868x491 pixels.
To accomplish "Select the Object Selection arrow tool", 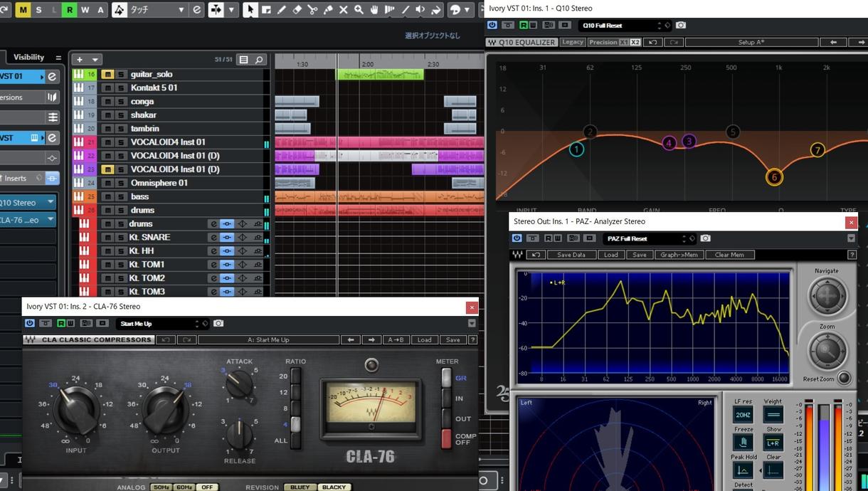I will [250, 10].
